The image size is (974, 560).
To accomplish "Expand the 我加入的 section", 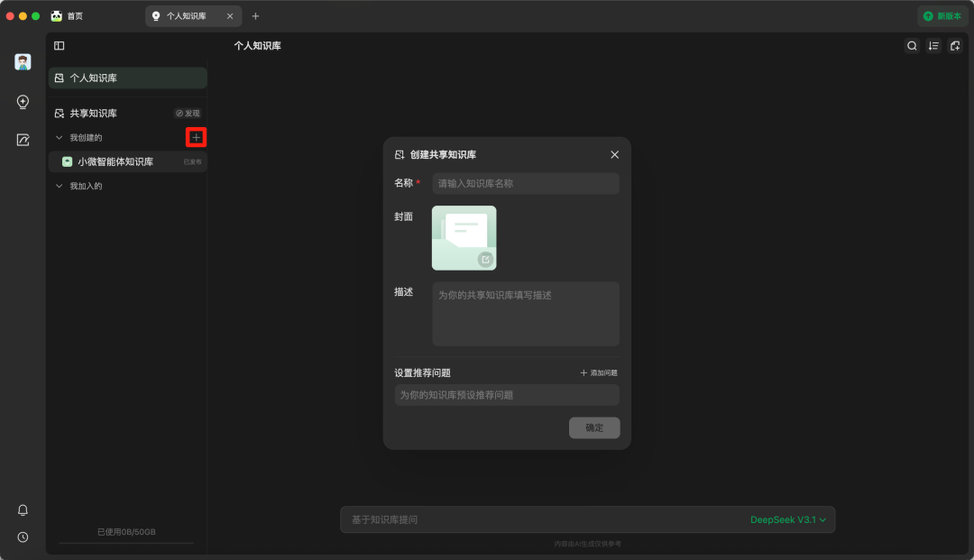I will pyautogui.click(x=60, y=187).
